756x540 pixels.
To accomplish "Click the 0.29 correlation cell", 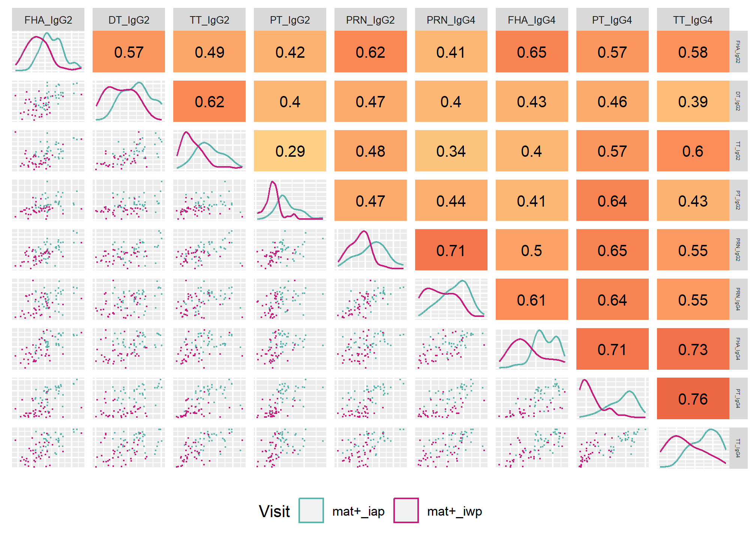I will pos(290,151).
